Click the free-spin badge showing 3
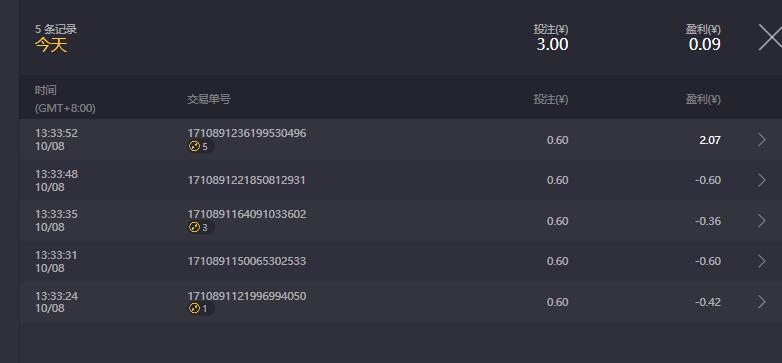 tap(201, 228)
